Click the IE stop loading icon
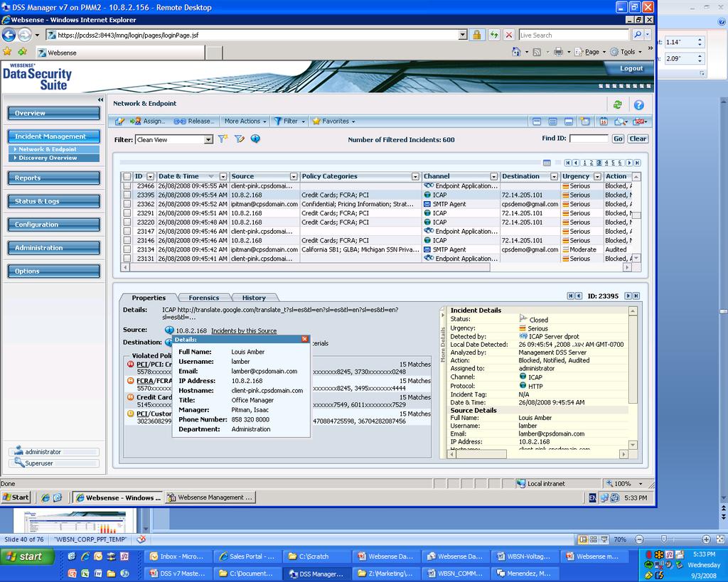Screen dimensions: 728x582 pyautogui.click(x=509, y=35)
